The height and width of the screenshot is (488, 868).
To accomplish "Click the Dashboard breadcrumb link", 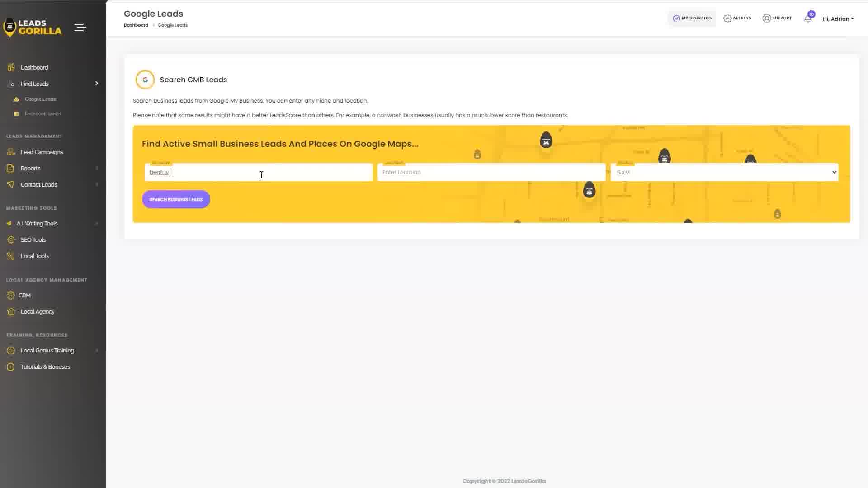I will [136, 25].
